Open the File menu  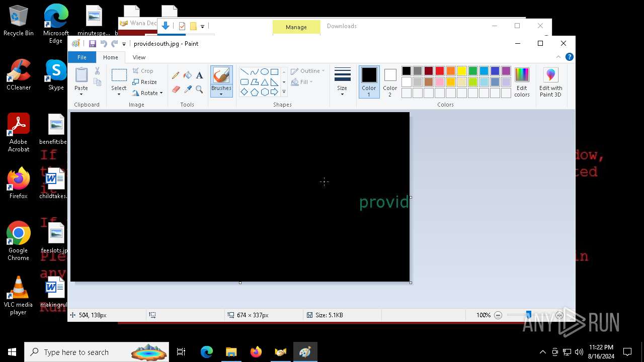click(x=82, y=57)
